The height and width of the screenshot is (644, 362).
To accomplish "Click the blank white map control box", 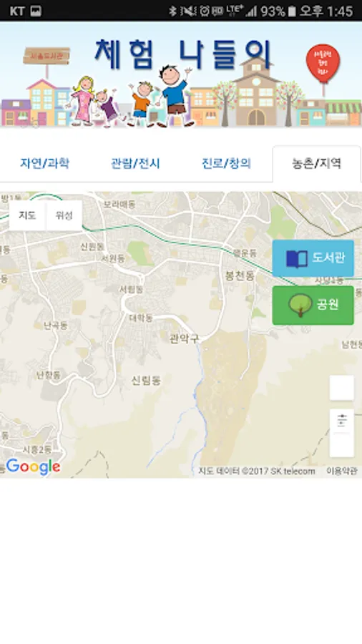I will click(341, 387).
